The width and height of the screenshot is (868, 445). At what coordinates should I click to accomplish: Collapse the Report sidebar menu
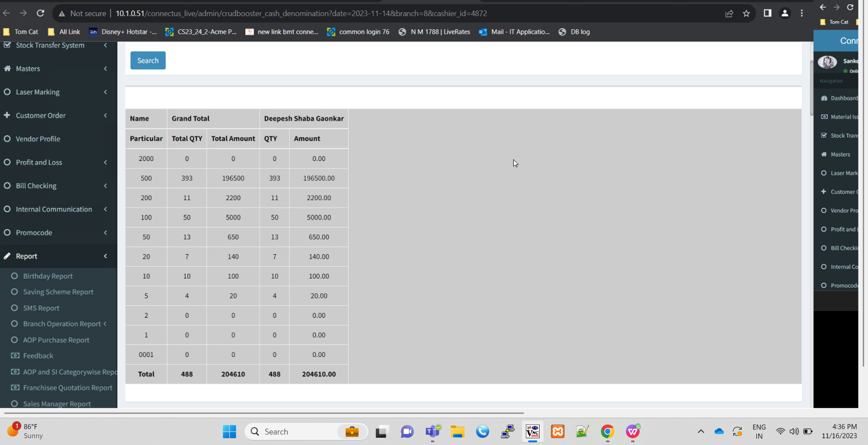point(58,256)
